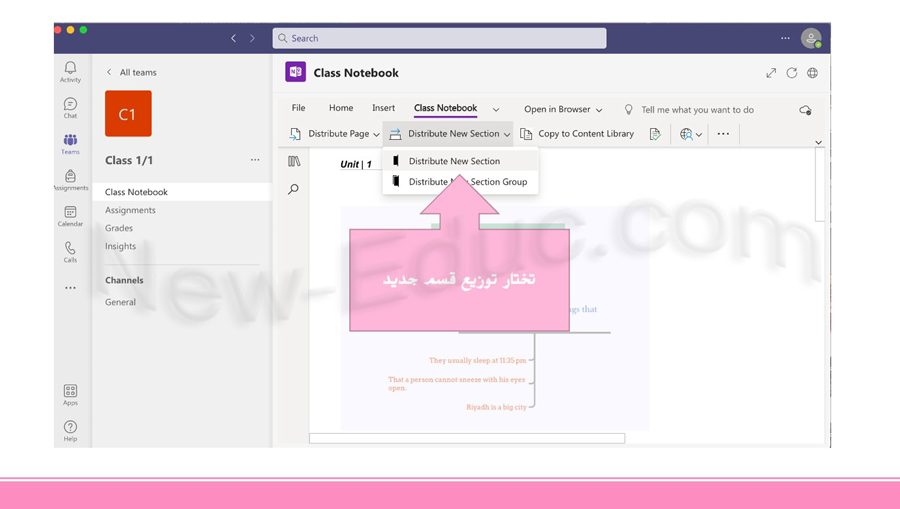Screen dimensions: 900x509
Task: Click the Unit | 1 page title
Action: [356, 164]
